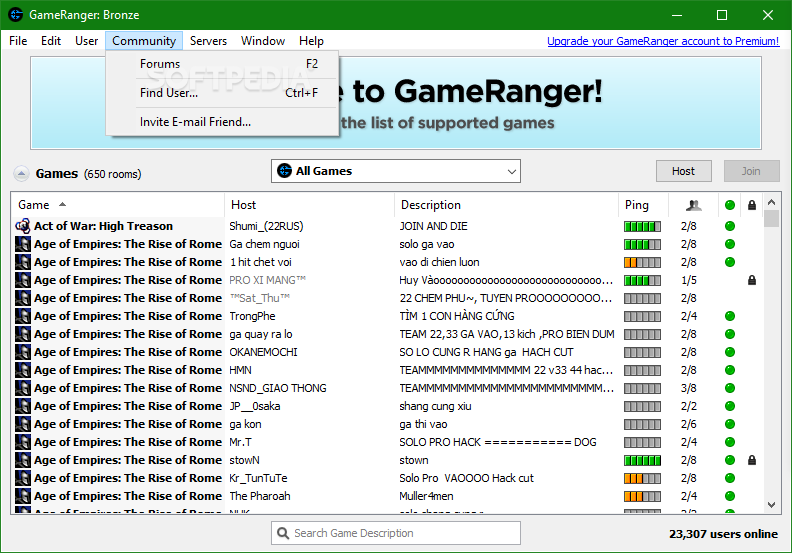Open the Window menu
Image resolution: width=792 pixels, height=553 pixels.
pyautogui.click(x=263, y=41)
